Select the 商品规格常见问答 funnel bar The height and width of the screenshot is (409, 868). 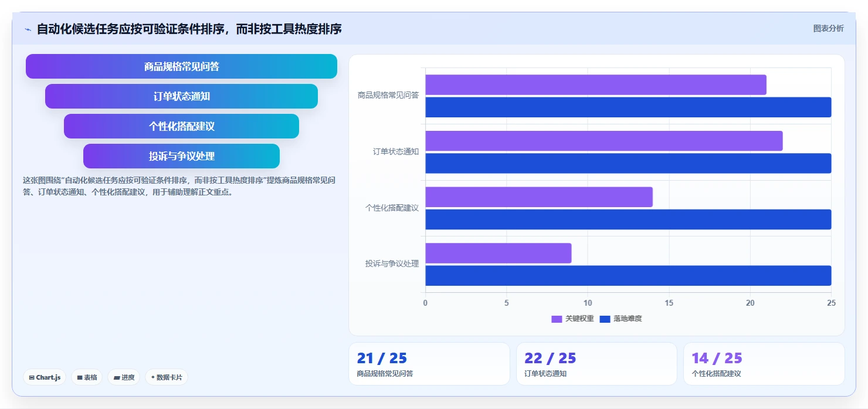[x=181, y=66]
